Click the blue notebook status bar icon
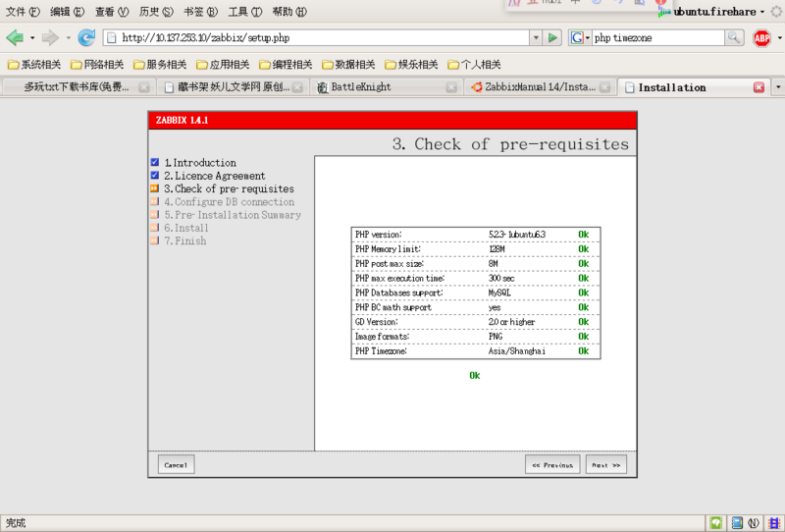785x532 pixels. 737,523
